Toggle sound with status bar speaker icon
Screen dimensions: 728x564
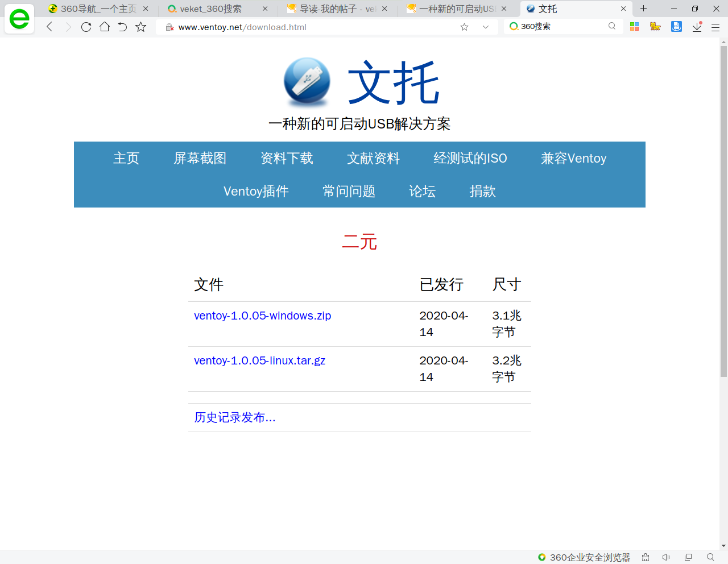click(x=666, y=557)
